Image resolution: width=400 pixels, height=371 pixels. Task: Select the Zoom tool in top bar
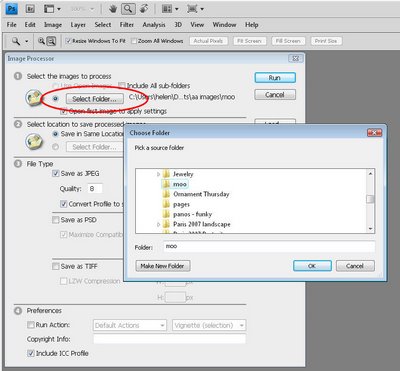[128, 9]
